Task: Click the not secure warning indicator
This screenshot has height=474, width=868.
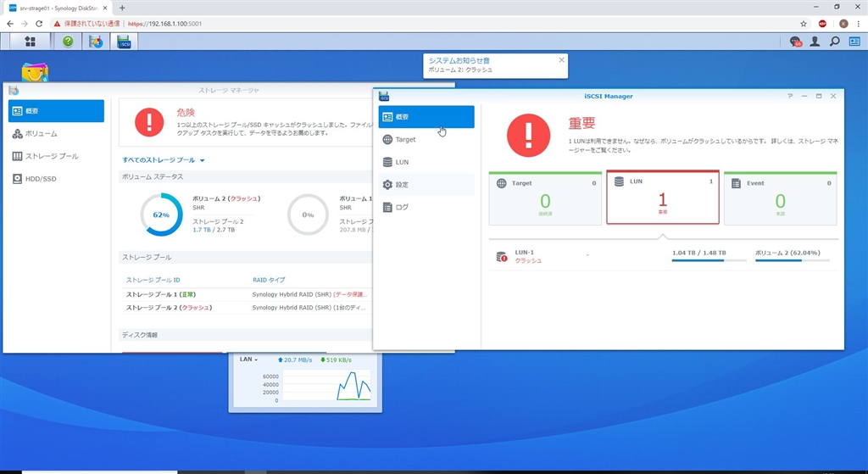Action: [87, 24]
